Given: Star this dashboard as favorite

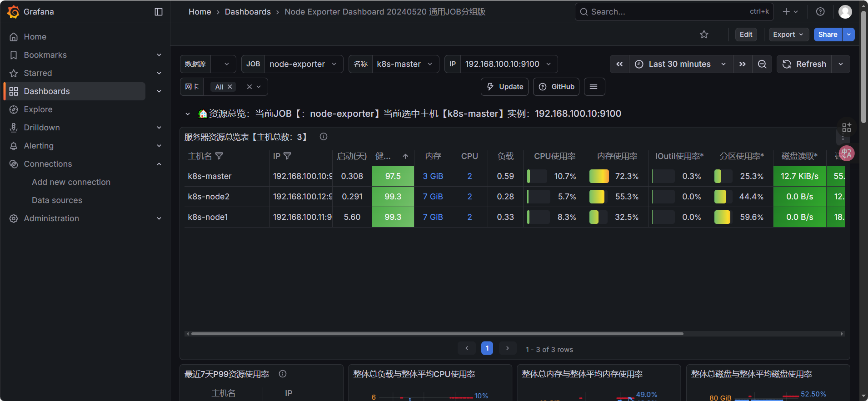Looking at the screenshot, I should pos(704,35).
